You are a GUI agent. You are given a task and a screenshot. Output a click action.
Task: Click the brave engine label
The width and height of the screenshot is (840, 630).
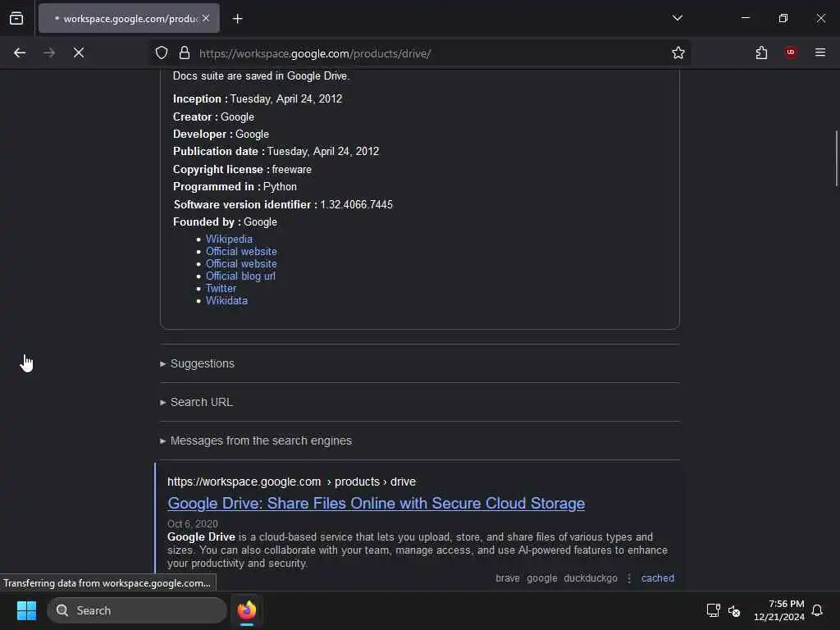[507, 578]
